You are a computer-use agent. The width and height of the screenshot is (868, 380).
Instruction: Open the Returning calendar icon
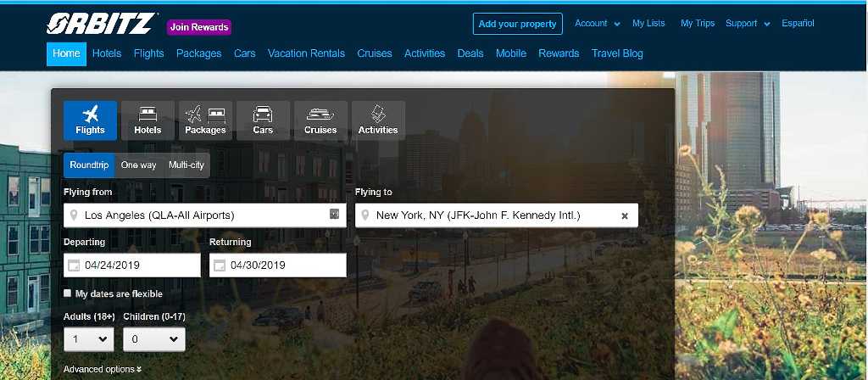click(220, 265)
